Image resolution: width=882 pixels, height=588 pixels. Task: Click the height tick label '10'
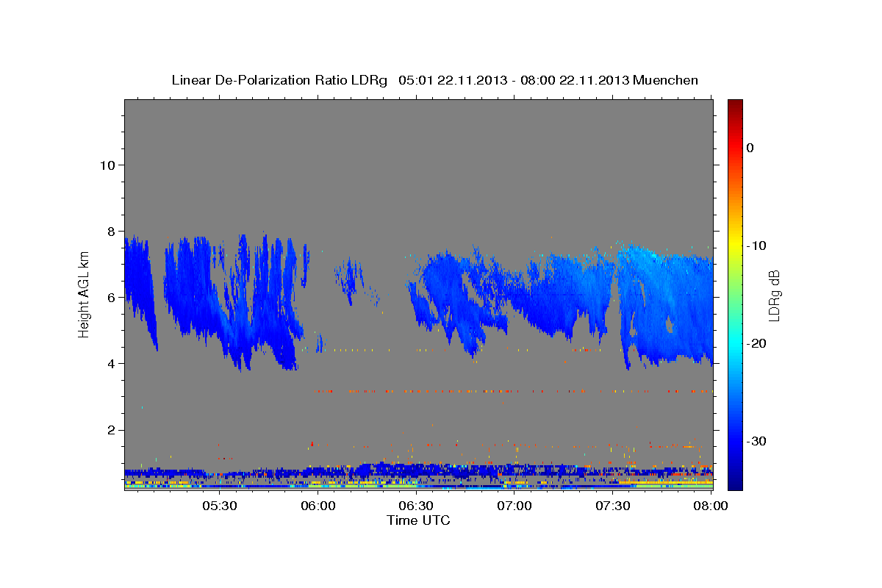tap(107, 165)
